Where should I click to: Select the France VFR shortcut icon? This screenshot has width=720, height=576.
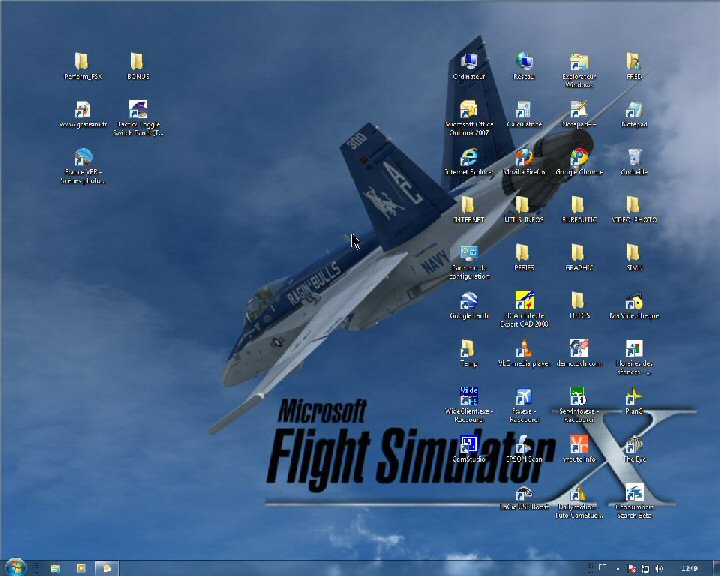coord(83,166)
